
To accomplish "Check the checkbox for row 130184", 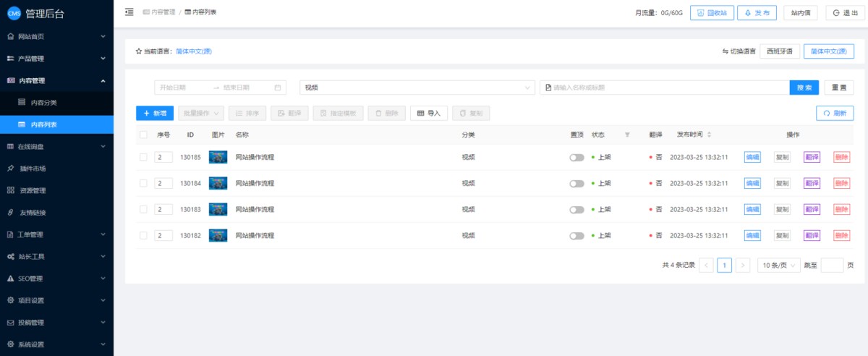I will tap(143, 183).
